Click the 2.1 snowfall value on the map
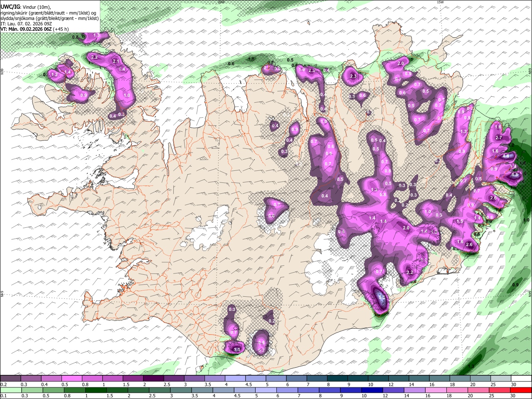 tap(116, 62)
